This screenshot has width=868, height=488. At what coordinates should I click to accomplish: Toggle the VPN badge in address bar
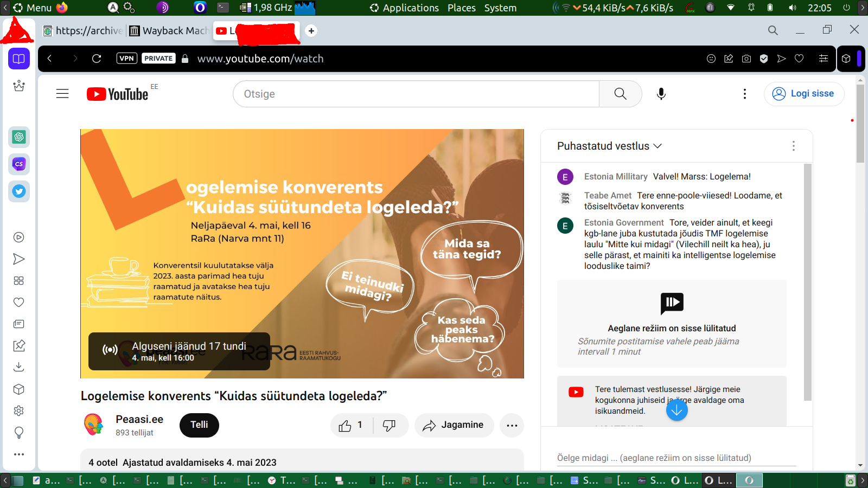coord(126,59)
